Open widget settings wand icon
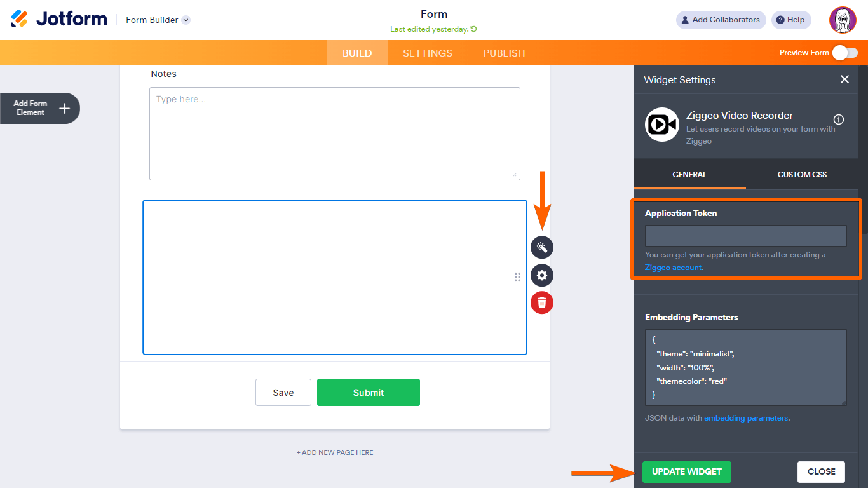Image resolution: width=868 pixels, height=488 pixels. [542, 247]
